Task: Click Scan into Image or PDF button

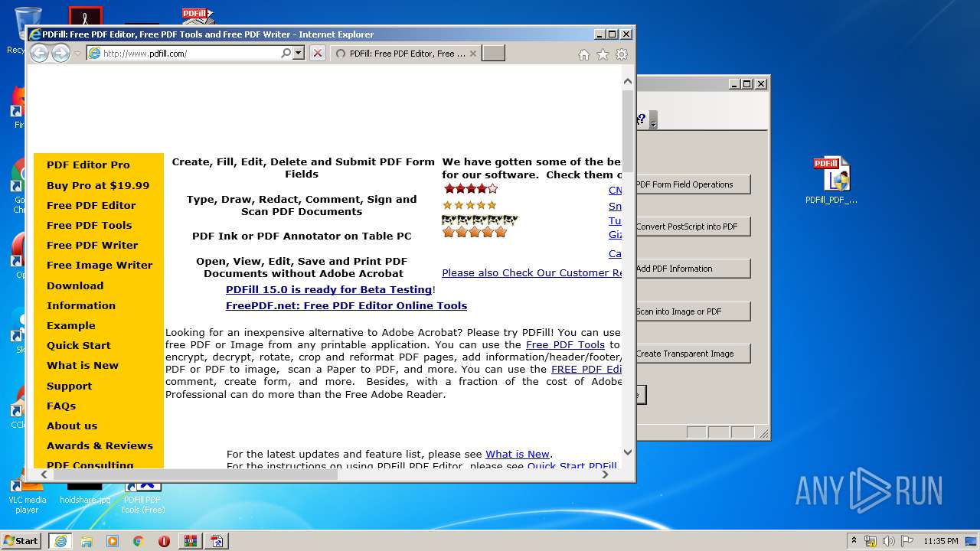Action: point(692,311)
